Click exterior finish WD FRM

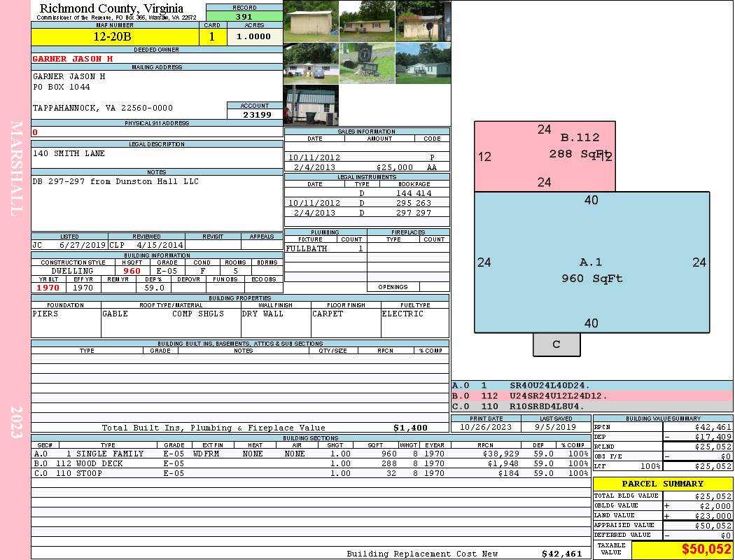(206, 454)
